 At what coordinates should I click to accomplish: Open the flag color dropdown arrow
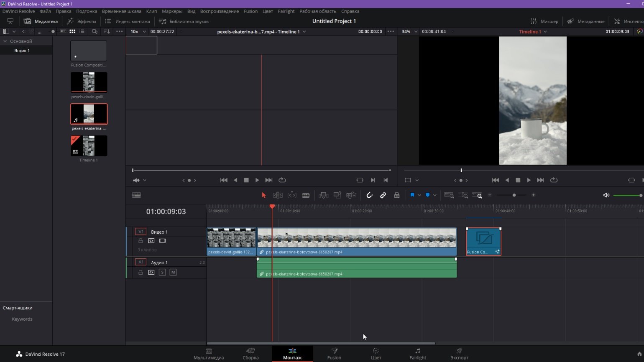(x=419, y=195)
